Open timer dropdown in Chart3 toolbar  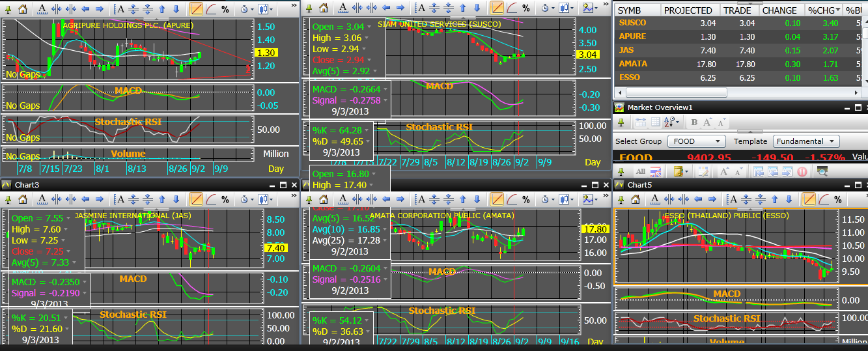tap(247, 199)
